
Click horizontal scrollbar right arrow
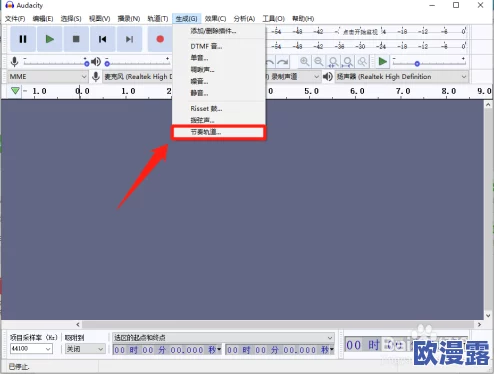pyautogui.click(x=479, y=324)
